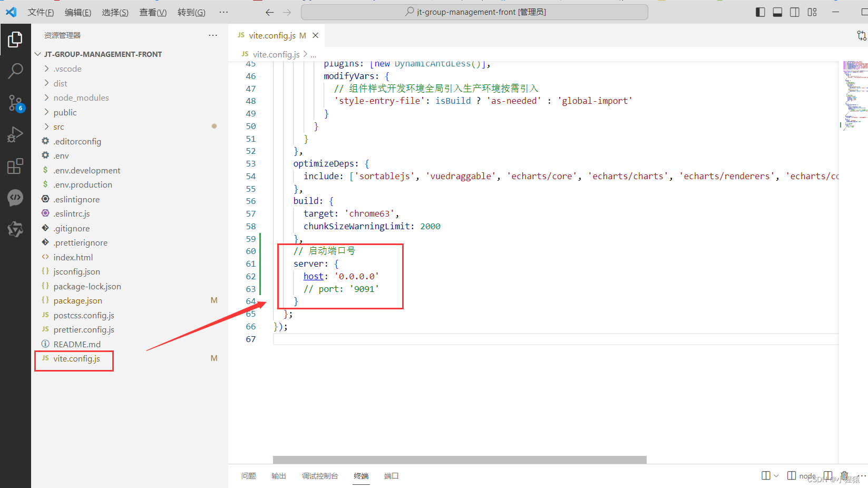Open the Explorer panel more actions ellipsis
Image resolution: width=868 pixels, height=488 pixels.
[x=213, y=35]
